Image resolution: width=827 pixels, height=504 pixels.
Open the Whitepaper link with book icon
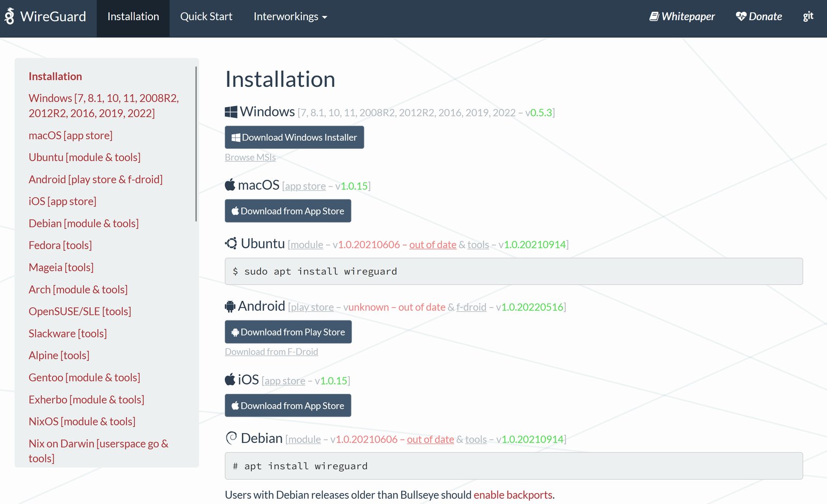682,17
